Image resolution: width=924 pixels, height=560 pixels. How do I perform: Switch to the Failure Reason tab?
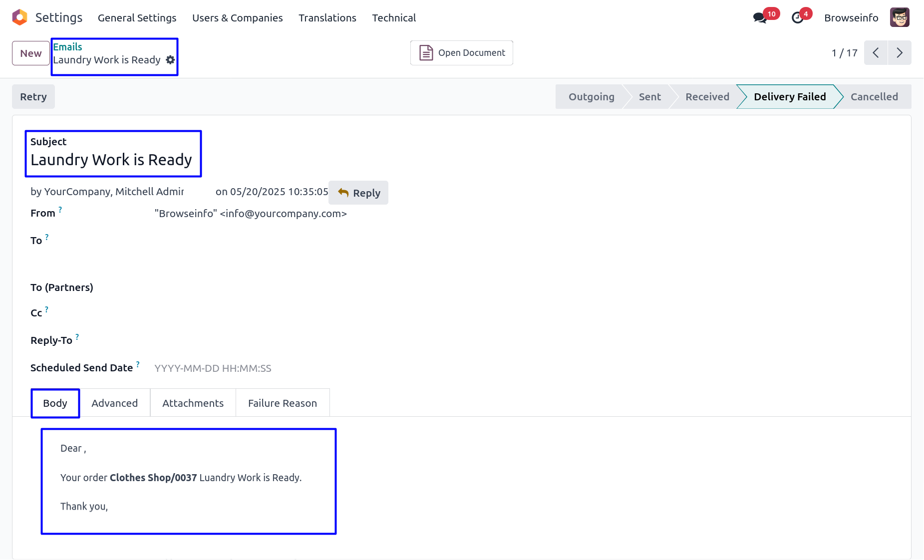282,403
